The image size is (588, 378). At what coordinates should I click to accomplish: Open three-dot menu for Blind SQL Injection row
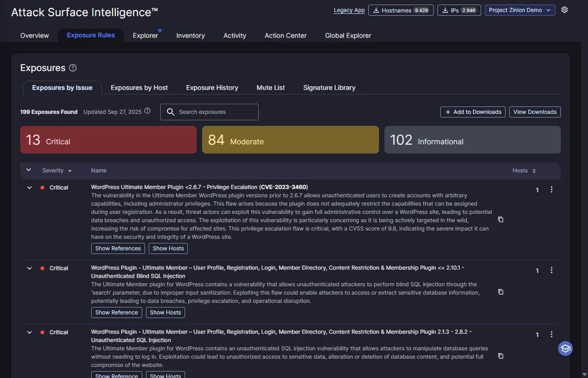552,270
